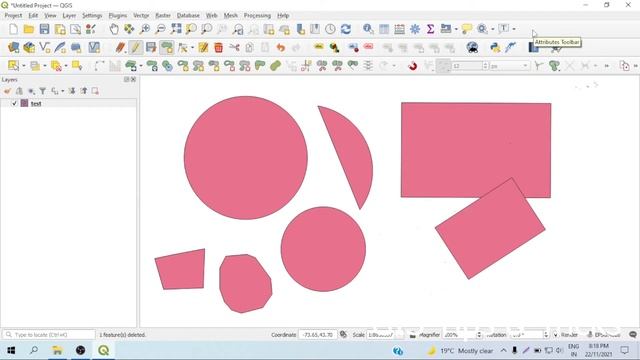Refresh the map canvas

pos(346,29)
